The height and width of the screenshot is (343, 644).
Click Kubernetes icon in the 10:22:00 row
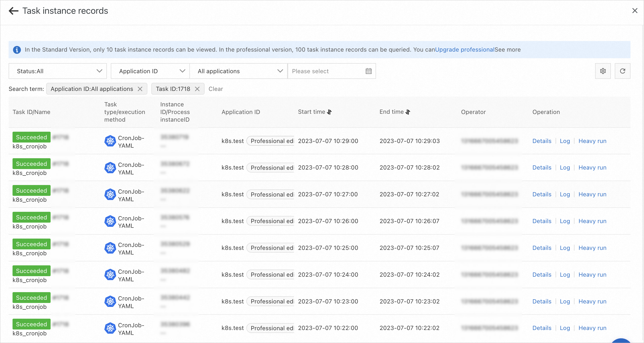(x=110, y=328)
